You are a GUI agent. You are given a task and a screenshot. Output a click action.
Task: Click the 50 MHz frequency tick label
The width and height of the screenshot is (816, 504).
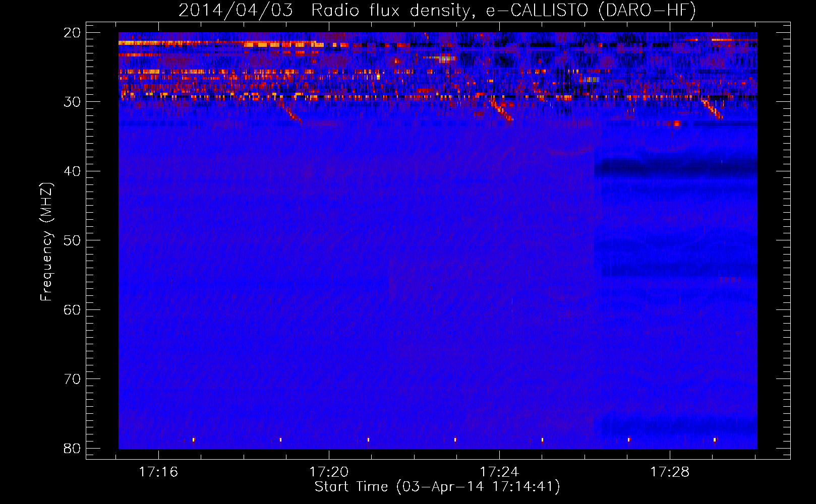tap(72, 240)
